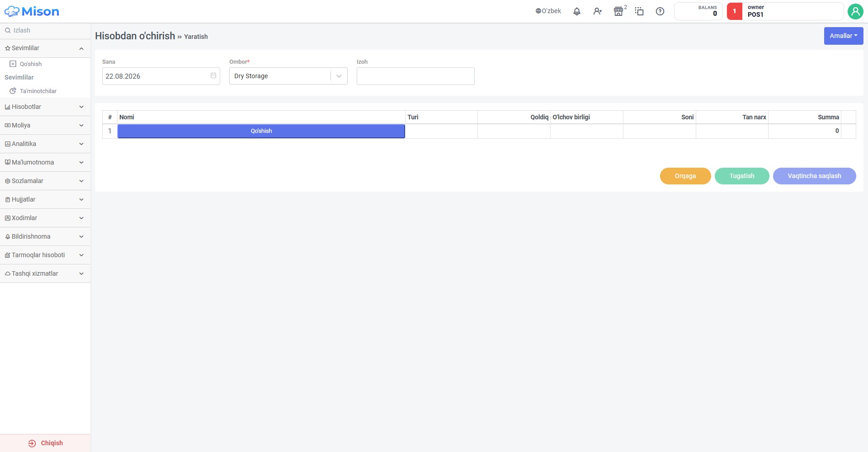Expand the Analitika menu
Viewport: 868px width, 452px height.
point(45,144)
